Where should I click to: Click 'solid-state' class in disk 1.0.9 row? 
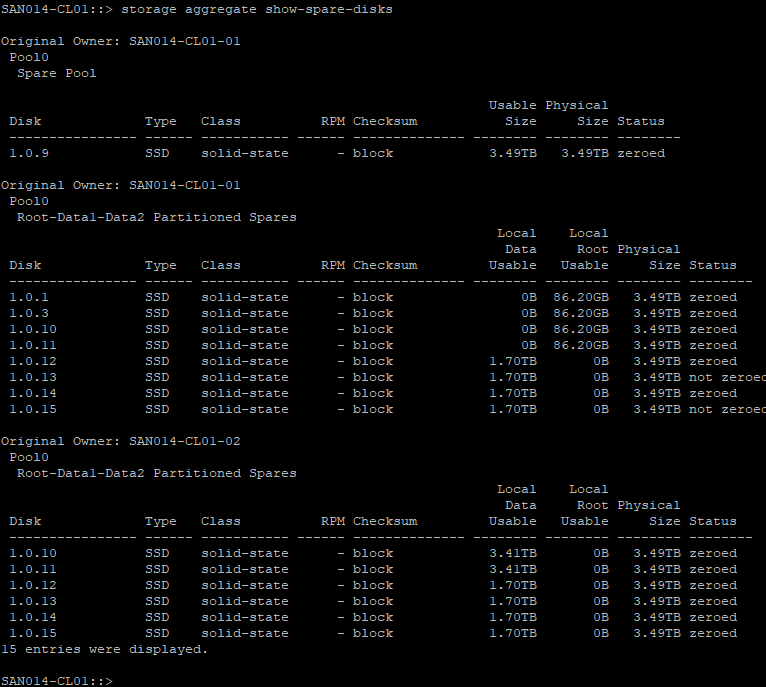coord(245,153)
